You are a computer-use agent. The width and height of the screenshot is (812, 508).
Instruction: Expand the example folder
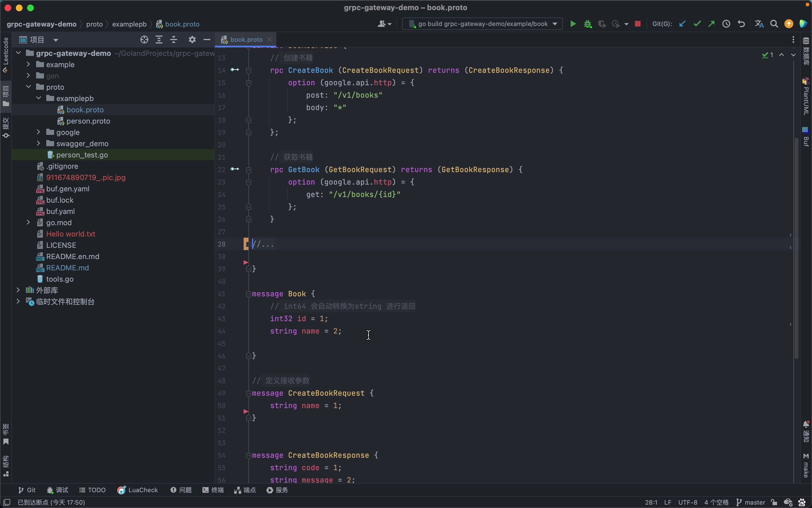pyautogui.click(x=28, y=64)
